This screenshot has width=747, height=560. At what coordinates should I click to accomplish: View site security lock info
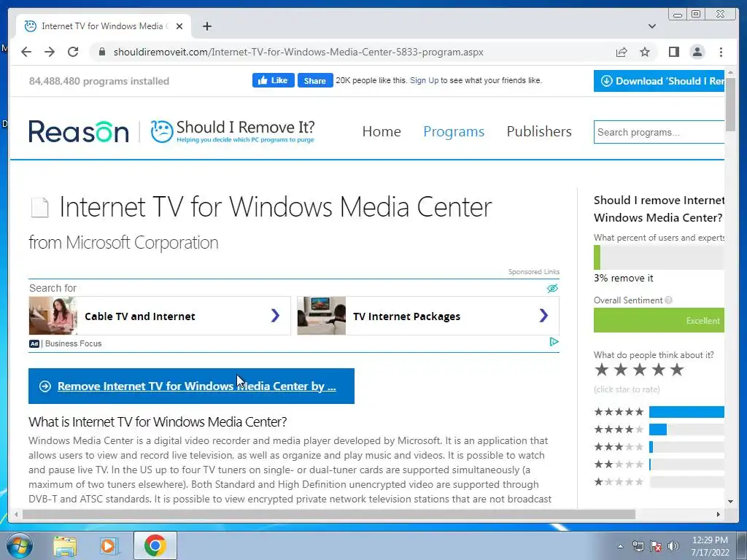[101, 52]
